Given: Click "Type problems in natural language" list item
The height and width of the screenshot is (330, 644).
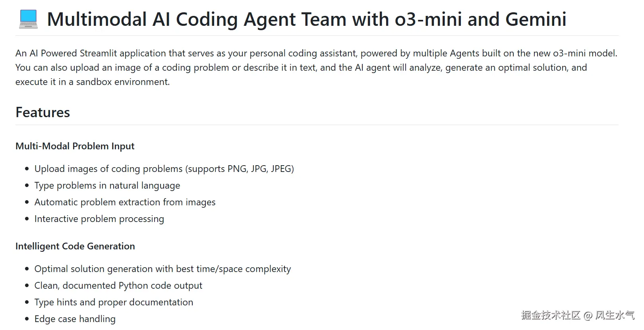Looking at the screenshot, I should (107, 185).
